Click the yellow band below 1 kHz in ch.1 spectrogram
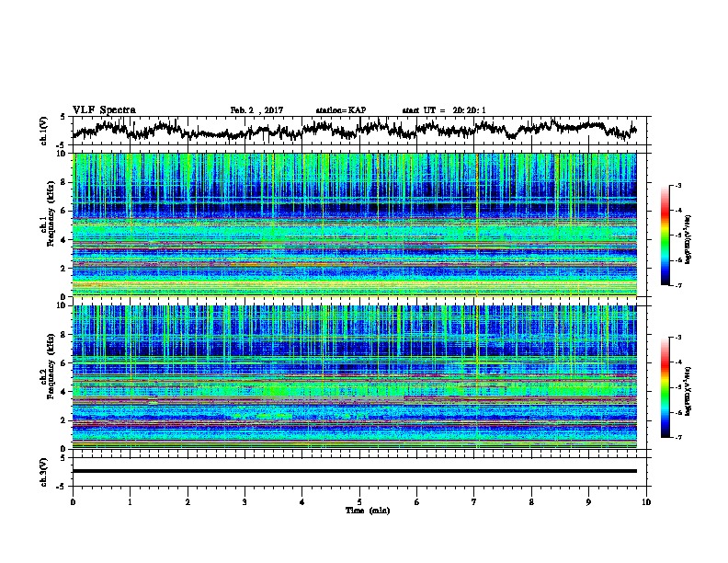Screen dimensions: 728x563 [355, 284]
